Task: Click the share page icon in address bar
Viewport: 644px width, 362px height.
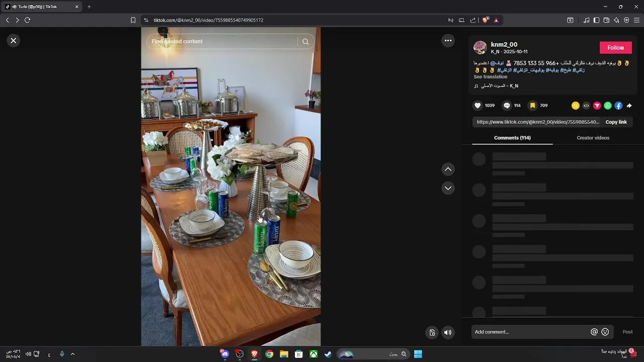Action: [x=473, y=20]
